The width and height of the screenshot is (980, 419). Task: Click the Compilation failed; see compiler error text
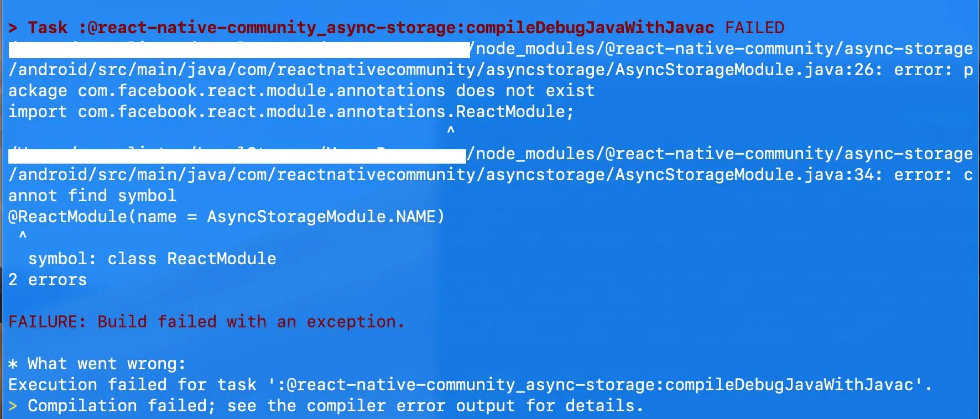[x=335, y=406]
